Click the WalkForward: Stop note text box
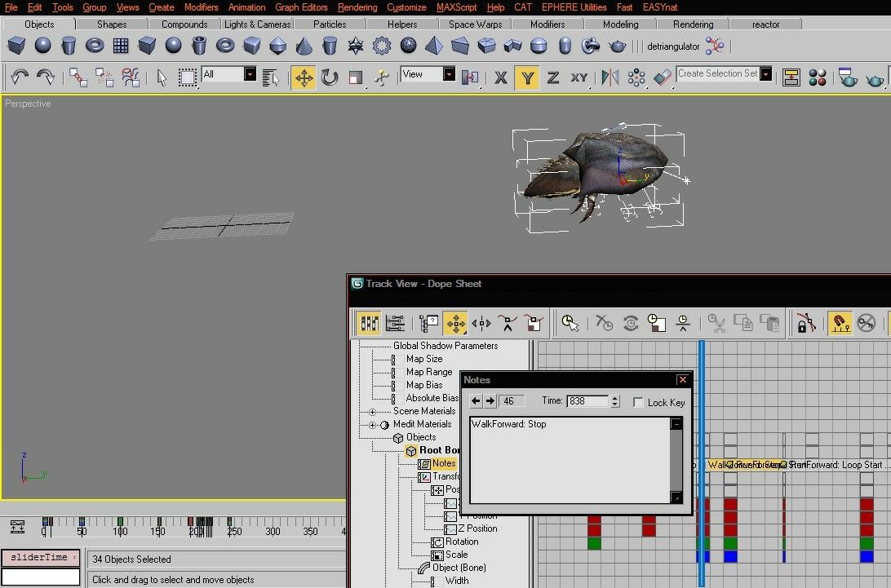Viewport: 891px width, 588px height. click(570, 461)
